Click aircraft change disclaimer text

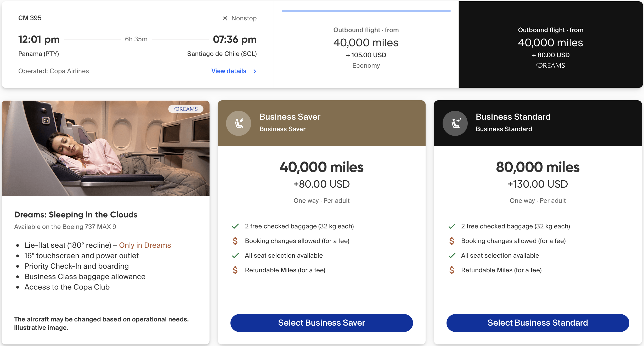[101, 324]
